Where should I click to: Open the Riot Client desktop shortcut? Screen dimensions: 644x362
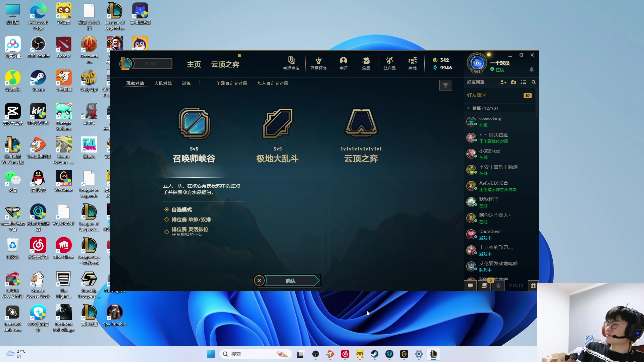[x=63, y=248]
